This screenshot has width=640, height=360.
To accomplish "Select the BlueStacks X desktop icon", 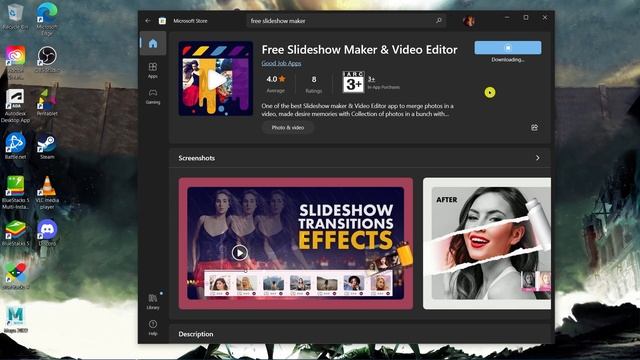I will coord(16,276).
